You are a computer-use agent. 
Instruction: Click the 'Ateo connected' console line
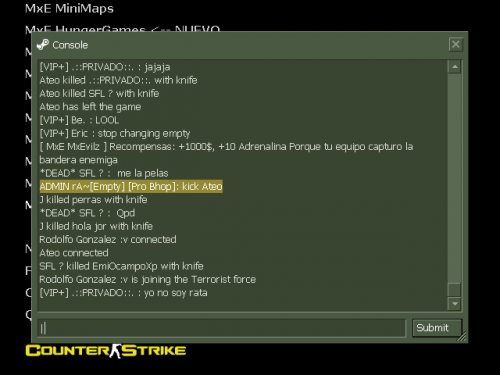(74, 253)
